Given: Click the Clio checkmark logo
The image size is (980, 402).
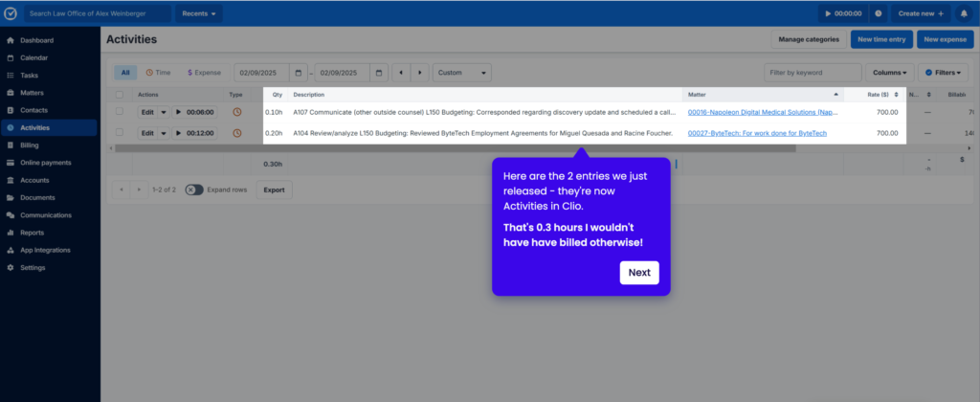Looking at the screenshot, I should (x=11, y=13).
